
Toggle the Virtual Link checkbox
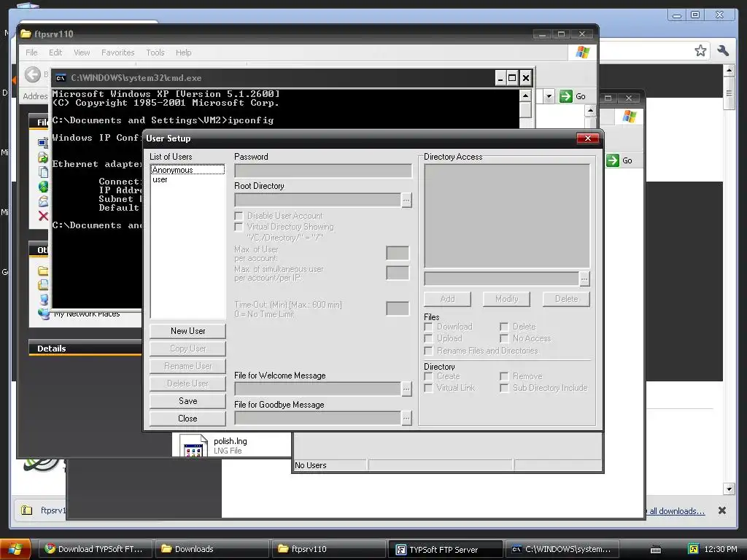click(428, 388)
